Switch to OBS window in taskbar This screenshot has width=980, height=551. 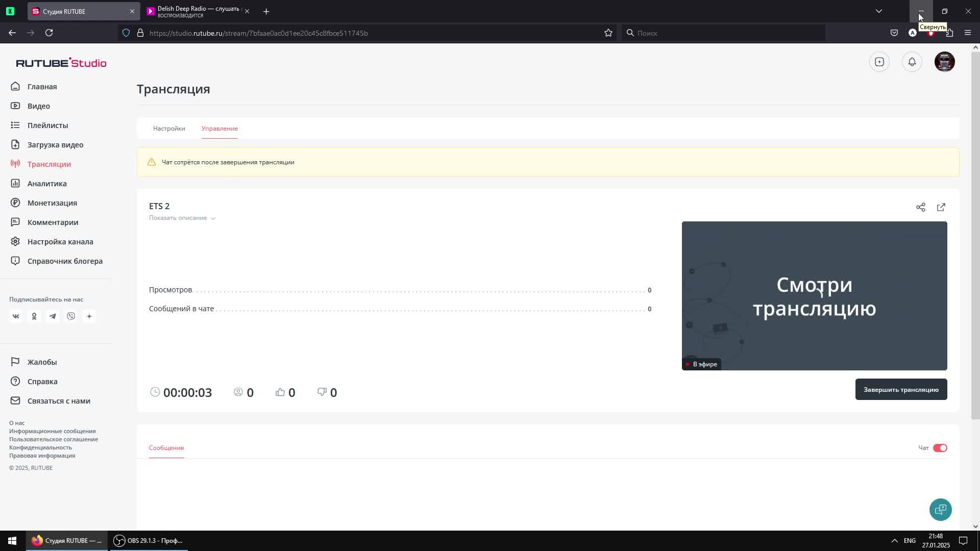point(149,541)
